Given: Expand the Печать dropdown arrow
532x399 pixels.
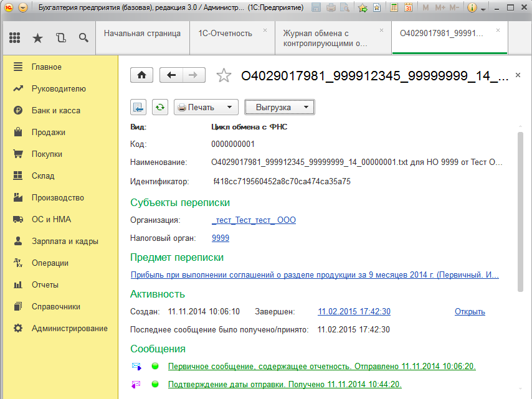Looking at the screenshot, I should pos(229,107).
